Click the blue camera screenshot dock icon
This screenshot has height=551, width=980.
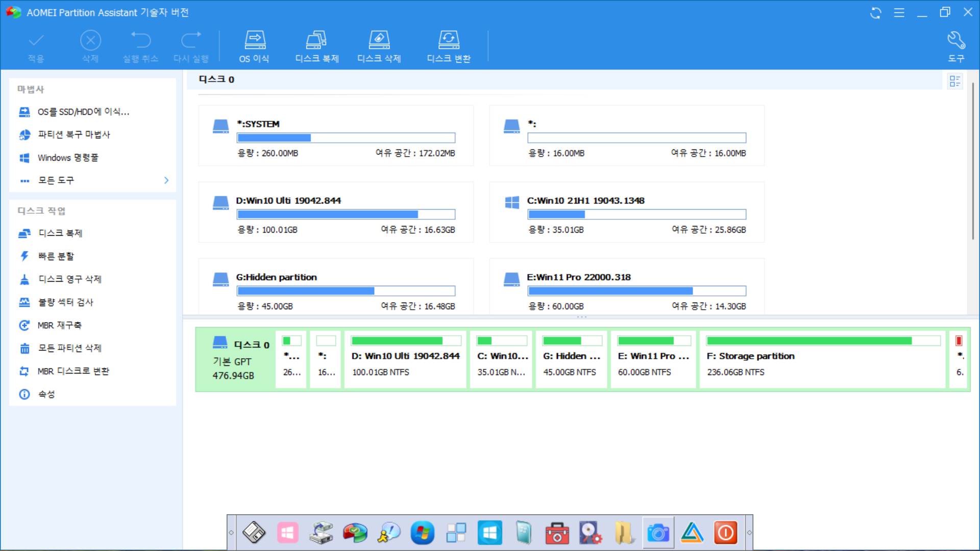tap(658, 533)
